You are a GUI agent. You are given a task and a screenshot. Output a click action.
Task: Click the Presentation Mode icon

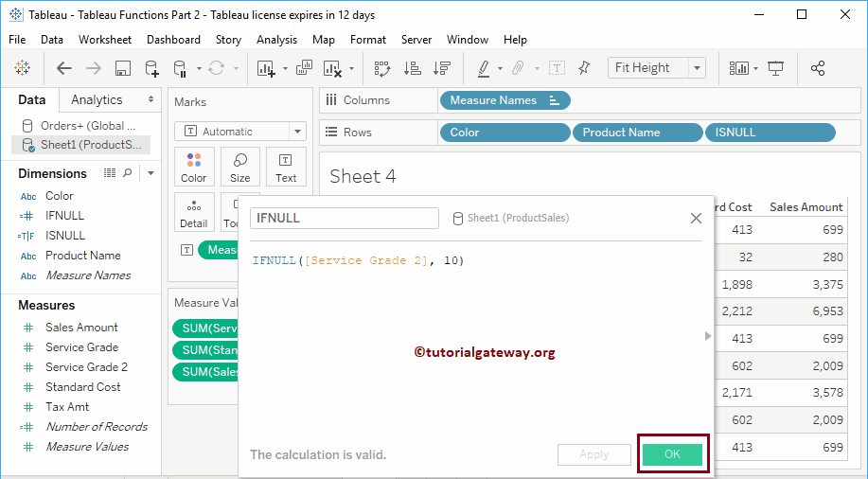click(775, 68)
